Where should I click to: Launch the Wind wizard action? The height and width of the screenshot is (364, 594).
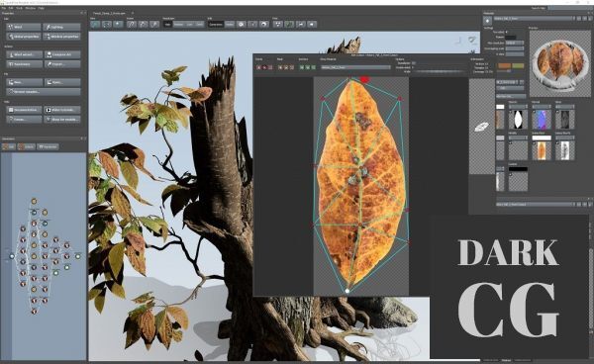pyautogui.click(x=24, y=54)
